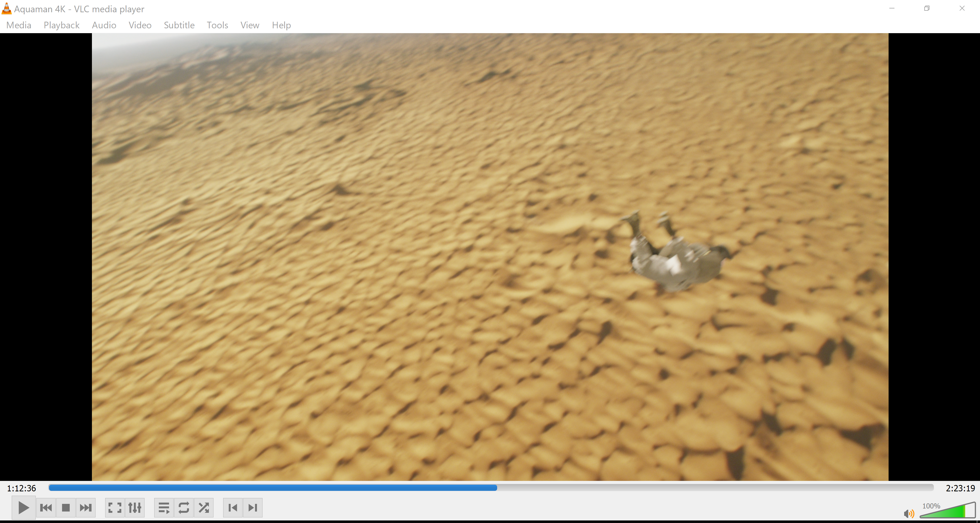Click the video display of the falling figure

coord(490,257)
